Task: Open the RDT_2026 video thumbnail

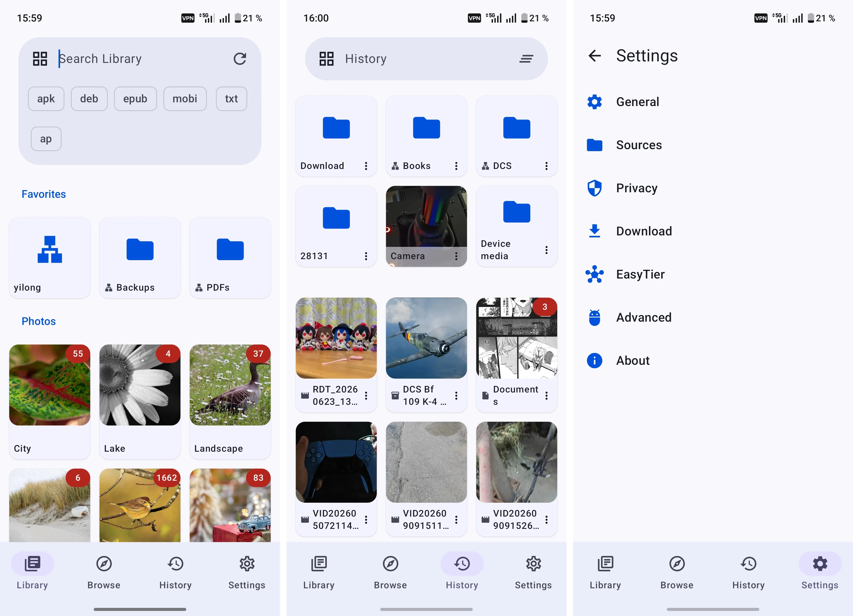Action: click(x=336, y=338)
